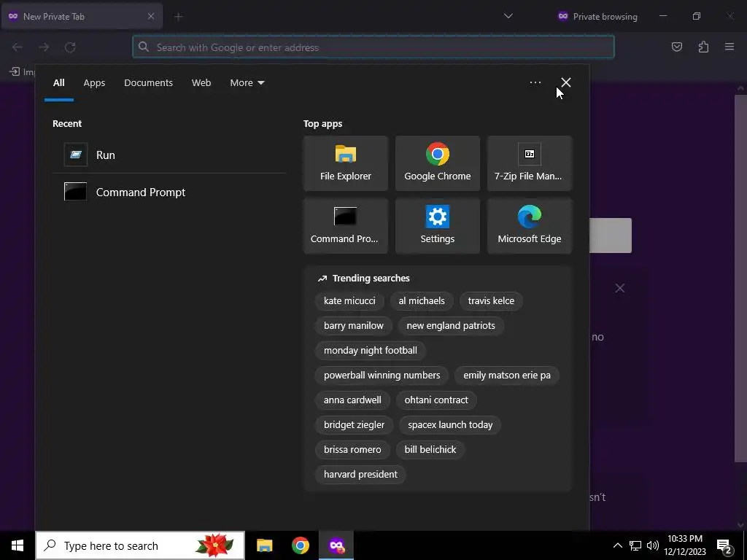Focus the taskbar search box
The width and height of the screenshot is (747, 560).
point(140,545)
